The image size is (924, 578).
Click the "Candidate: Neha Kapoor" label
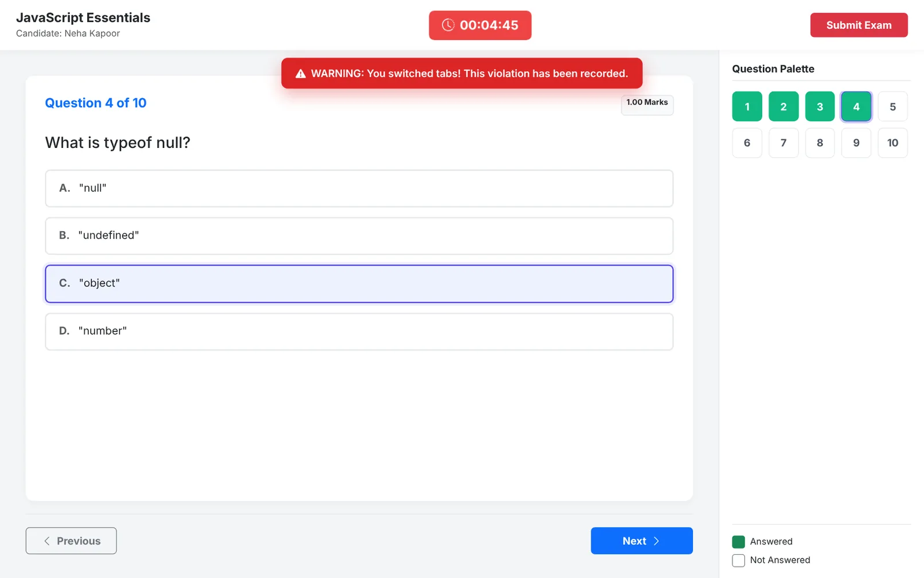pos(68,34)
